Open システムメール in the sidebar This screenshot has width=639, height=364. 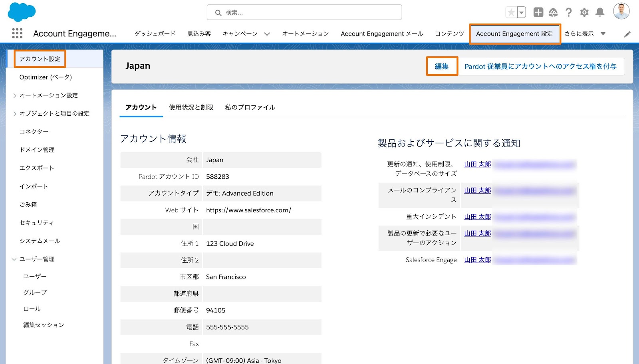40,241
